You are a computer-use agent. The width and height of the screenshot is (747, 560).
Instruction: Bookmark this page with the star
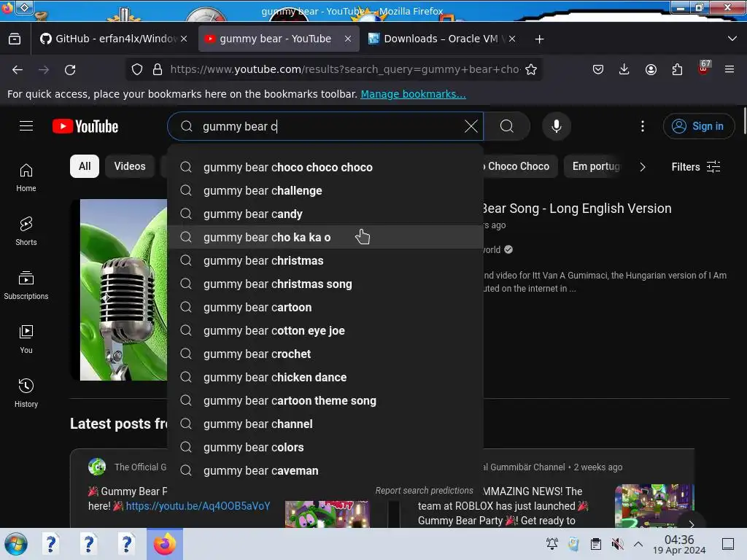coord(531,69)
